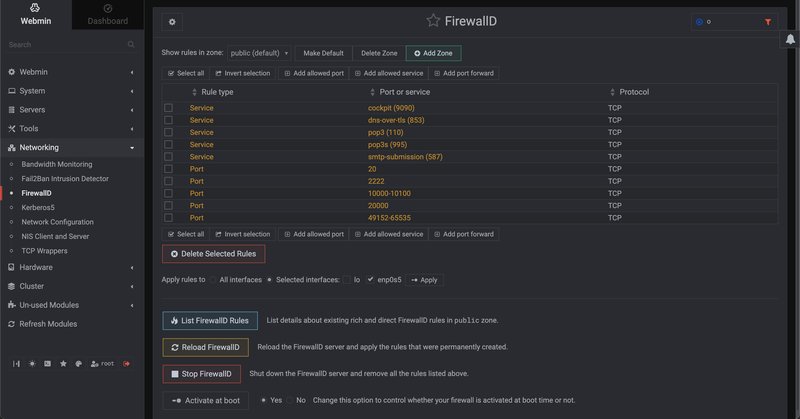Click the Reload FirewallD button
The image size is (800, 419).
[x=205, y=347]
